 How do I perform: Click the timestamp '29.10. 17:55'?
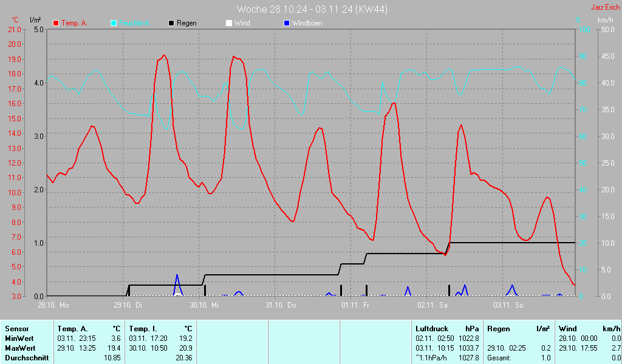pyautogui.click(x=578, y=348)
